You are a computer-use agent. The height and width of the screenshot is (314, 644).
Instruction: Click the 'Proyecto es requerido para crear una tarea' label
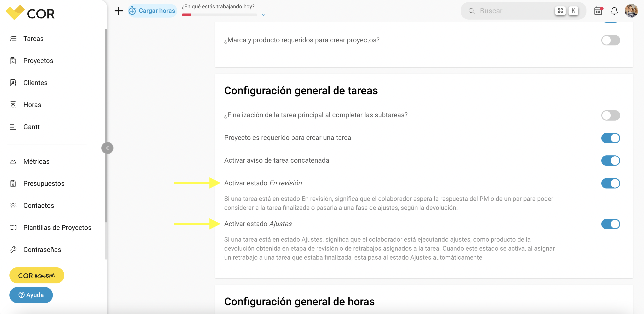(287, 138)
